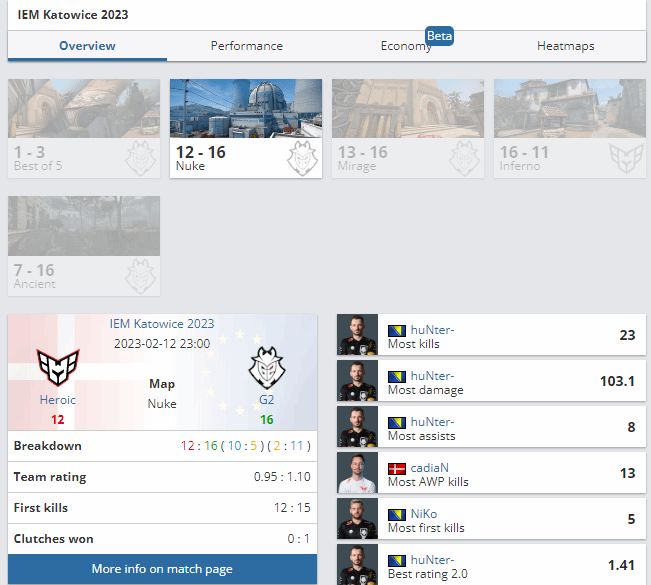Open IEM Katowice 2023 event link in match box
This screenshot has height=585, width=651.
coord(162,323)
